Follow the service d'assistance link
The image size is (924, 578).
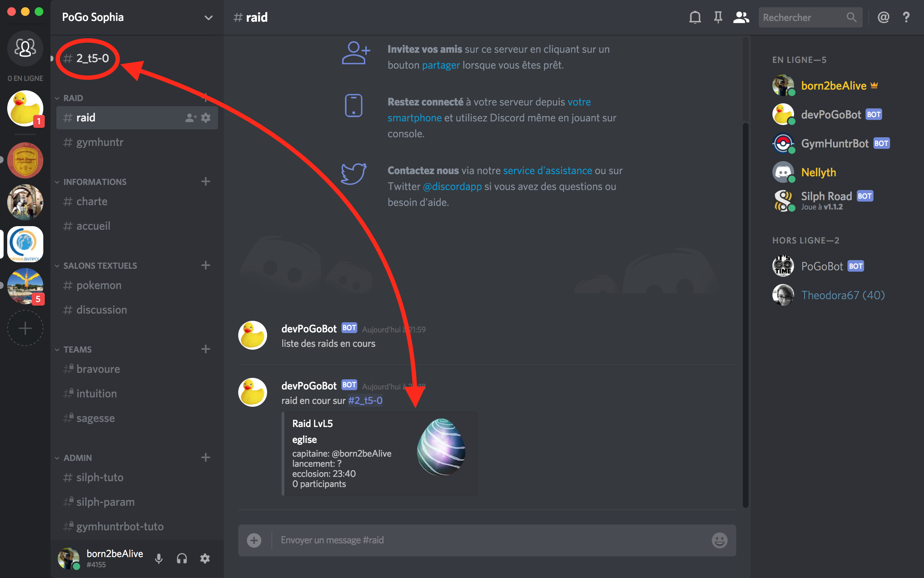(x=548, y=171)
